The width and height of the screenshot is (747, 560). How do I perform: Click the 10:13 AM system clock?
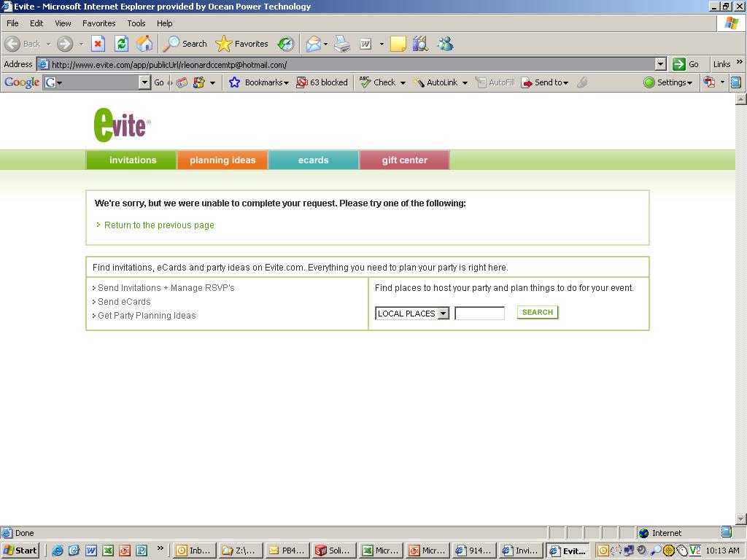pyautogui.click(x=723, y=551)
